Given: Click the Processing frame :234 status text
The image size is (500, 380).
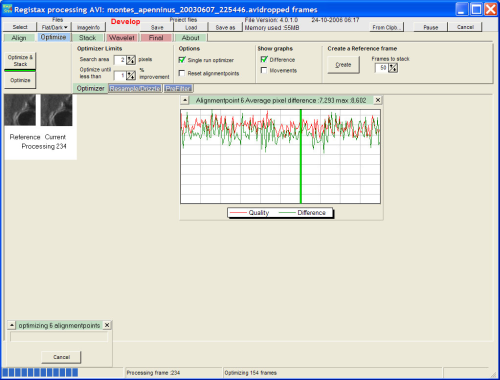Looking at the screenshot, I should 153,373.
